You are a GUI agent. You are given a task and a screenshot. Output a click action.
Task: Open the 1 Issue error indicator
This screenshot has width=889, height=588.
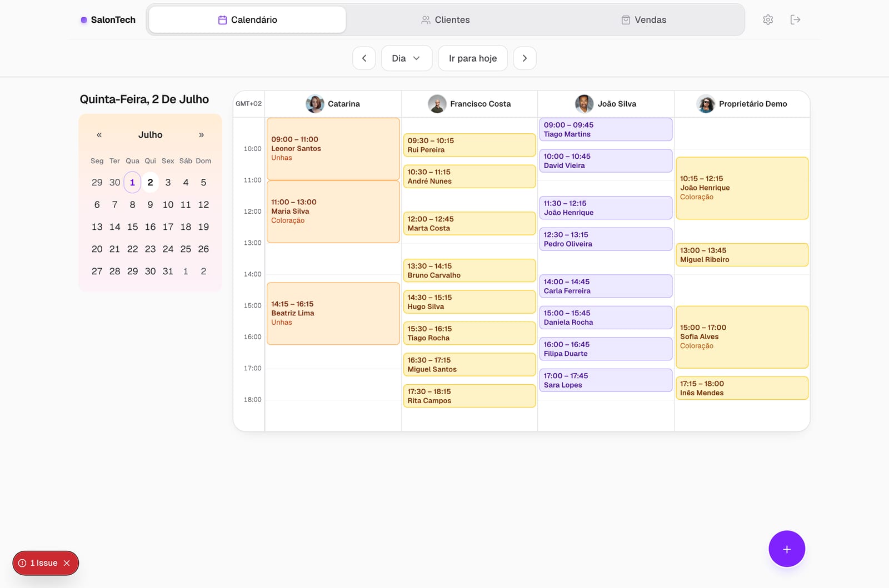click(x=38, y=563)
